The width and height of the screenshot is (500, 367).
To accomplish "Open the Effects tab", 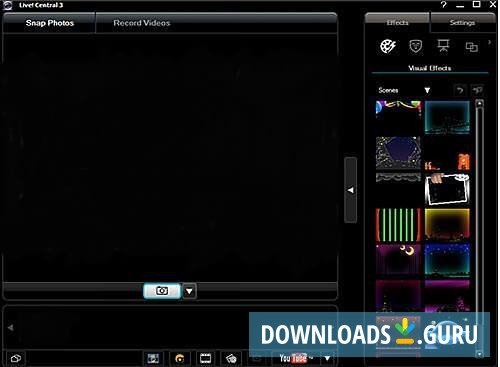I will click(x=397, y=23).
